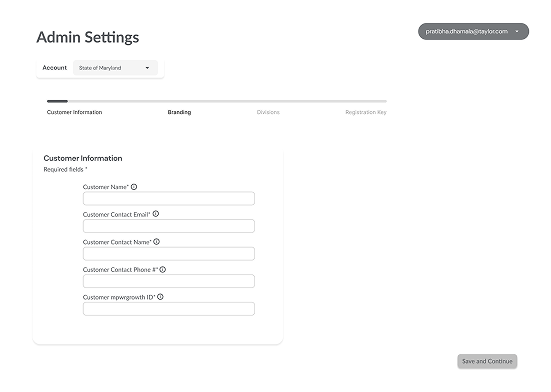Click the Customer Contact Phone # field

[x=169, y=281]
